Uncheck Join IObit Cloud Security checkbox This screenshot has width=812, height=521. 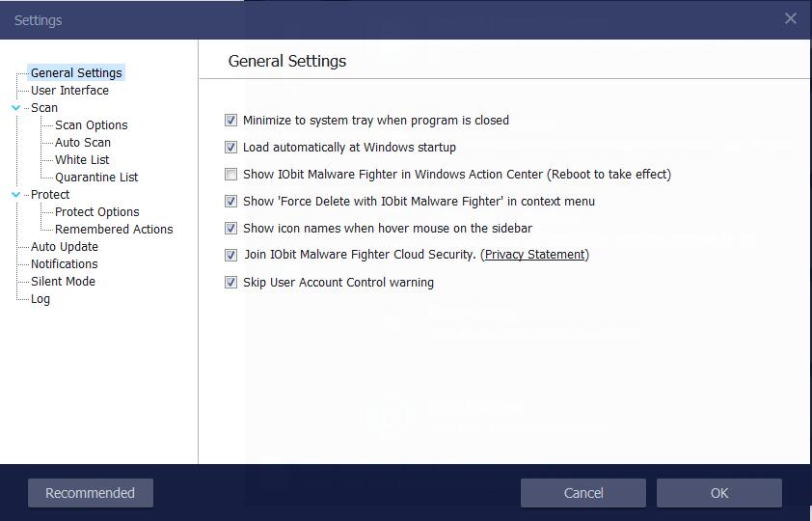(x=230, y=255)
